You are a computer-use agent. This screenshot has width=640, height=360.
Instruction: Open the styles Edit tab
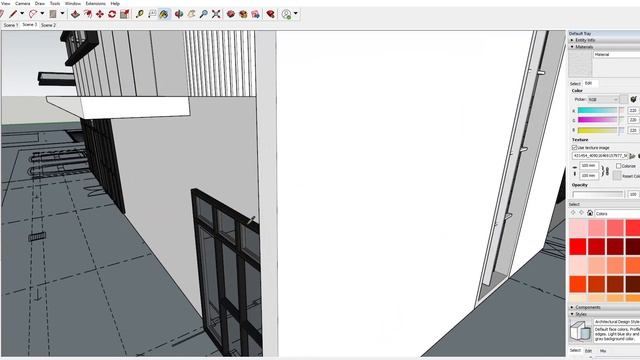[x=588, y=351]
